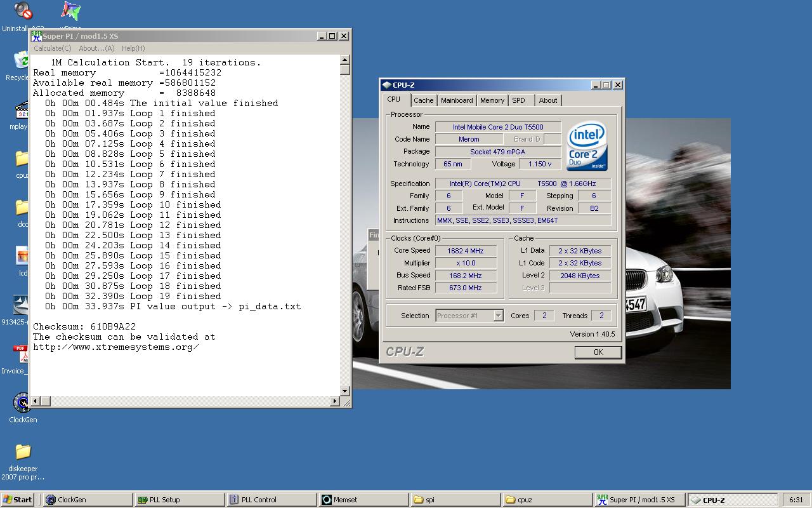Click Super PI scroll up arrow

click(345, 60)
